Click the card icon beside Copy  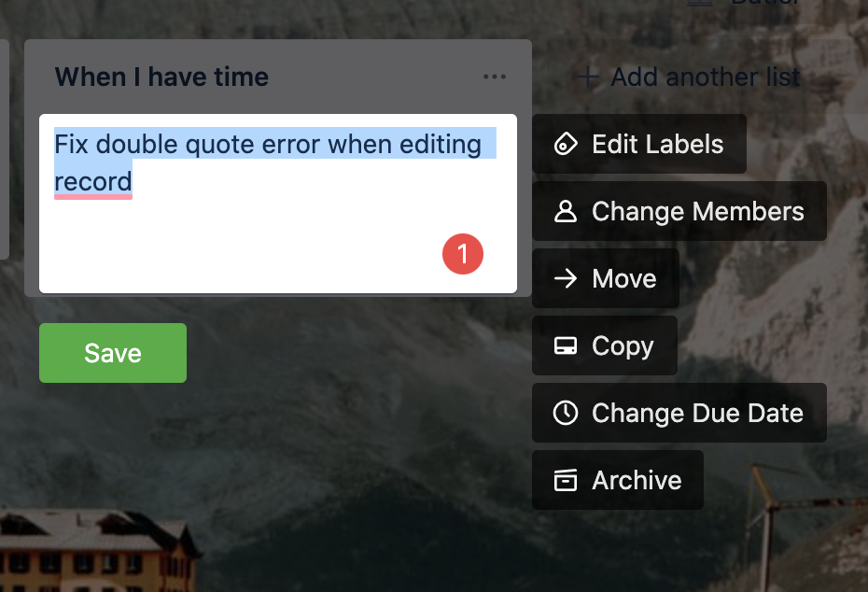pos(566,345)
